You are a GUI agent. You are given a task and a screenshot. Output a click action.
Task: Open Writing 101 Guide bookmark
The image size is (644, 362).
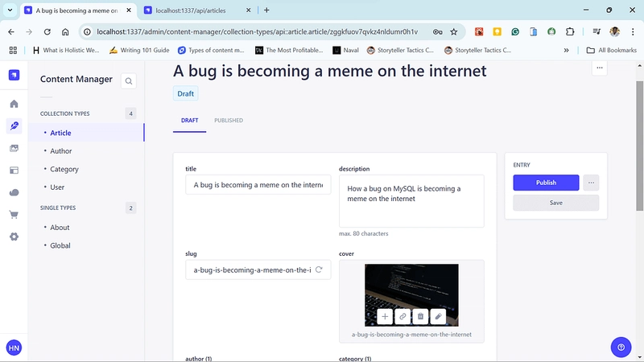(139, 50)
